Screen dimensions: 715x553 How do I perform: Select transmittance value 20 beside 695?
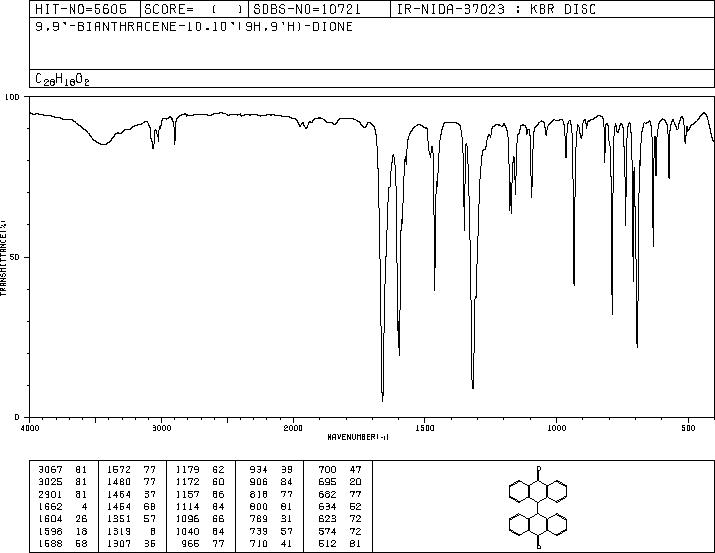tap(355, 481)
